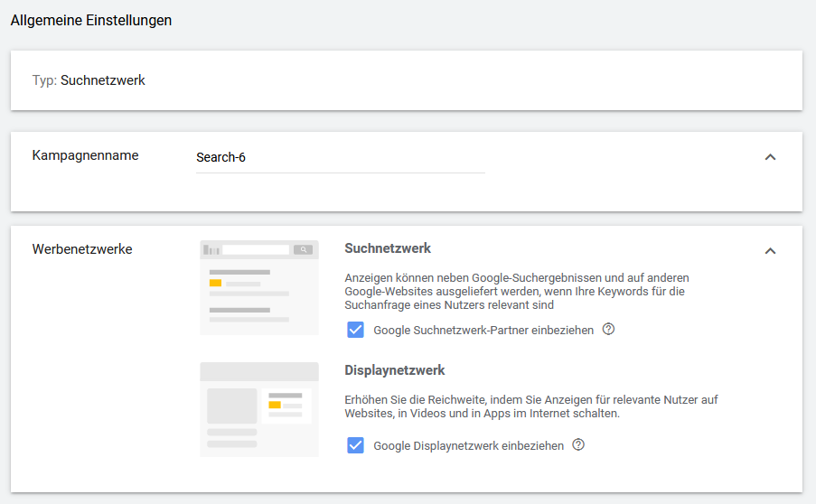This screenshot has width=816, height=504.
Task: Click the Suchnetzwerk heading
Action: pos(388,248)
